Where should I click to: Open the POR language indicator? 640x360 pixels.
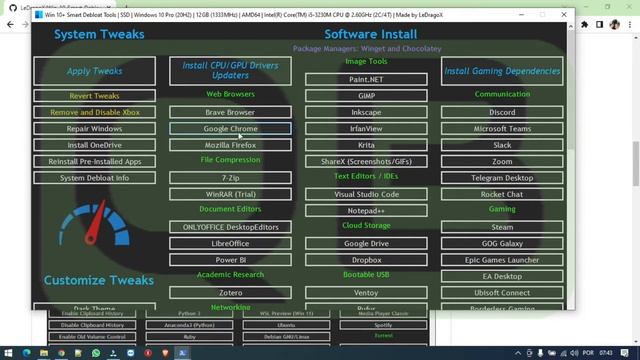coord(588,353)
